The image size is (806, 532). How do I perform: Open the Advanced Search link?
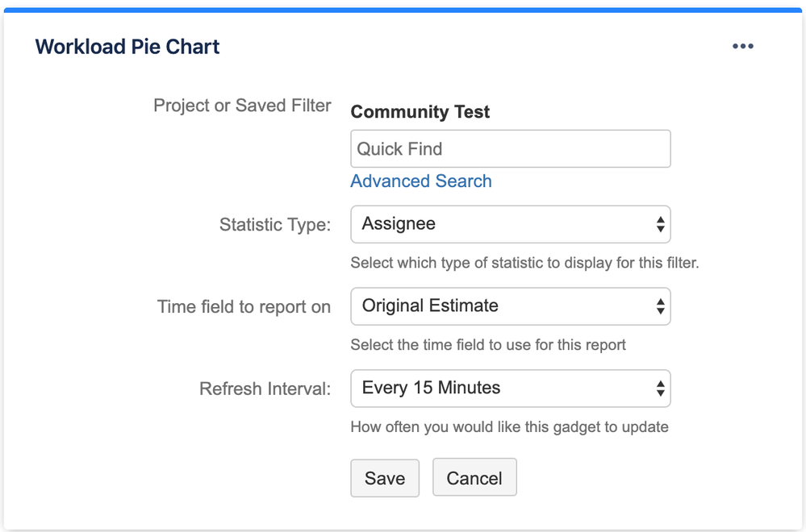pyautogui.click(x=421, y=181)
